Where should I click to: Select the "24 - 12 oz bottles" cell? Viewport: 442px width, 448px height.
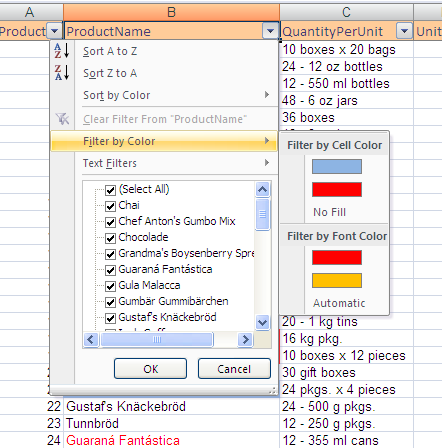tap(347, 66)
